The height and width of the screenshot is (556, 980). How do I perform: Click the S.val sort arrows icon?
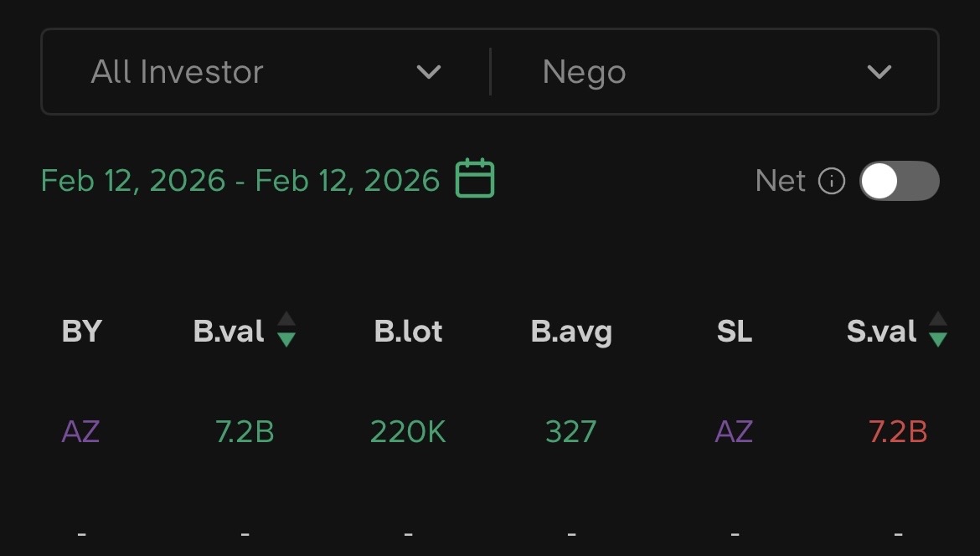pyautogui.click(x=938, y=329)
